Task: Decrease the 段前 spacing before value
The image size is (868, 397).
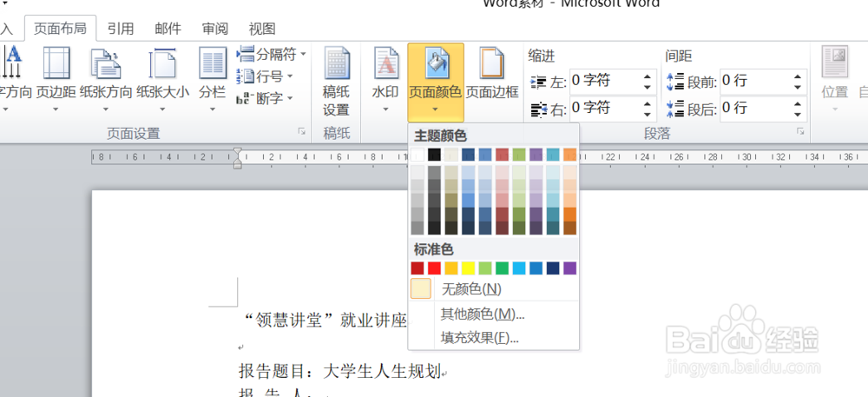Action: point(797,87)
